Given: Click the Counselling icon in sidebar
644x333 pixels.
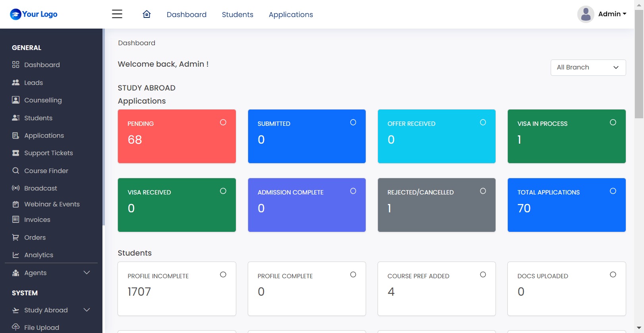Looking at the screenshot, I should (x=15, y=100).
